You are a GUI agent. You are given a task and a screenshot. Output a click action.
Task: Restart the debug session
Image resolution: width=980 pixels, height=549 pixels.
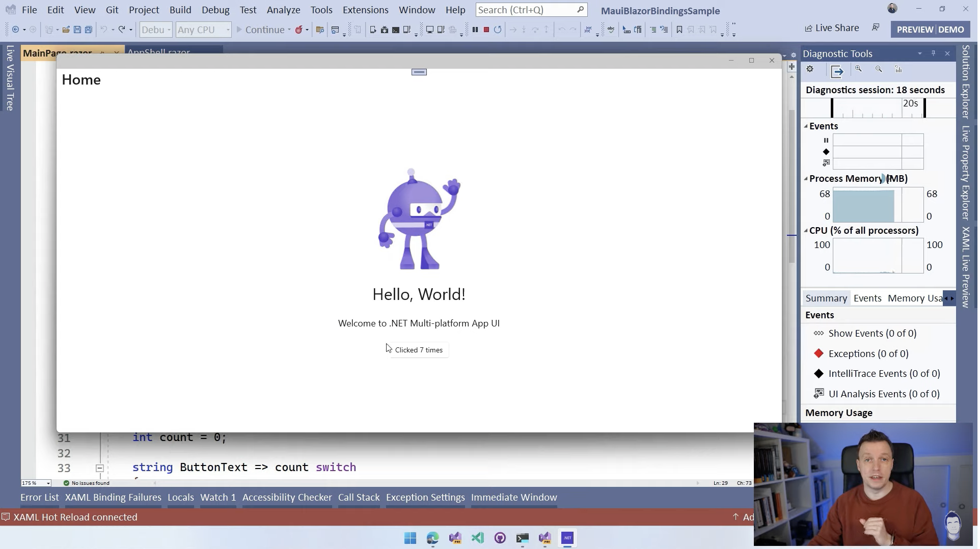(498, 30)
